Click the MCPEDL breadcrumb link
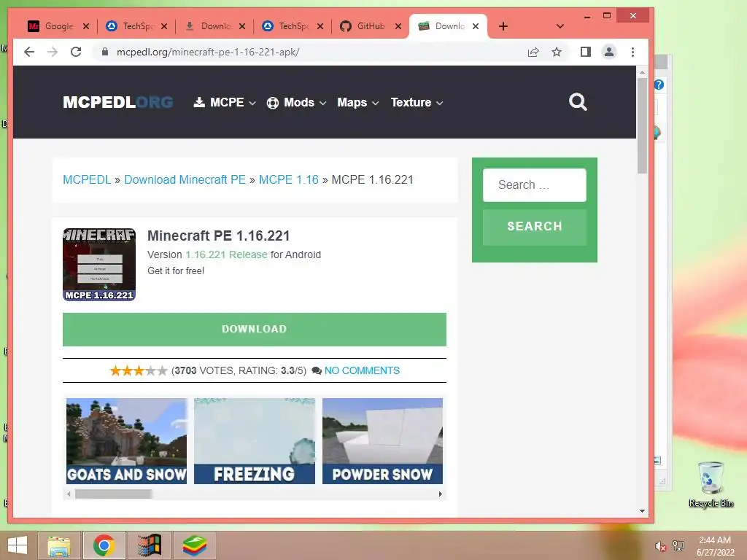The height and width of the screenshot is (560, 747). tap(87, 179)
